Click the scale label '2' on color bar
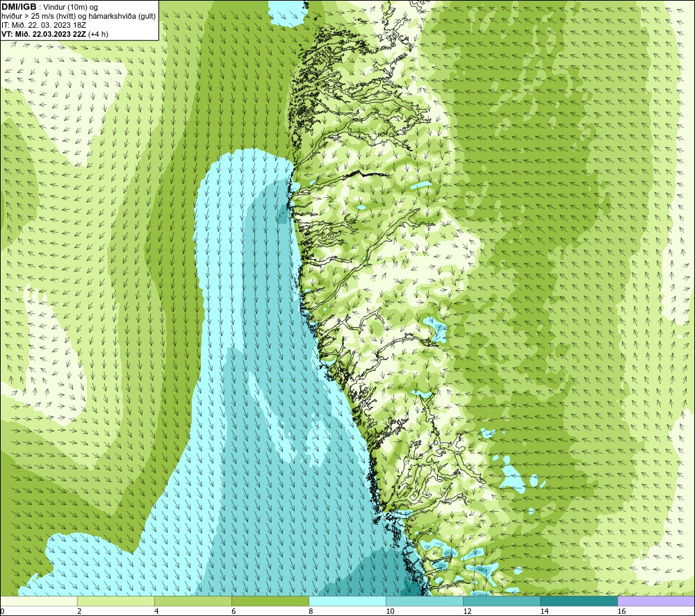Image resolution: width=695 pixels, height=616 pixels. point(79,612)
